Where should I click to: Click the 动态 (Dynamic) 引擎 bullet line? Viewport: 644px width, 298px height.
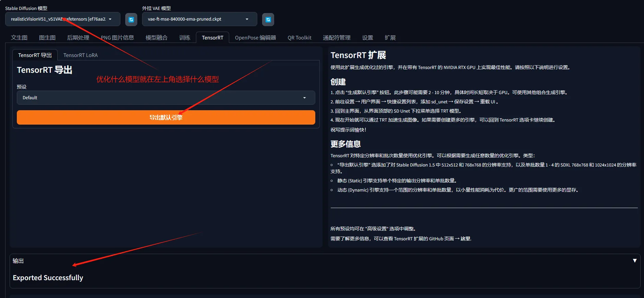pyautogui.click(x=458, y=190)
